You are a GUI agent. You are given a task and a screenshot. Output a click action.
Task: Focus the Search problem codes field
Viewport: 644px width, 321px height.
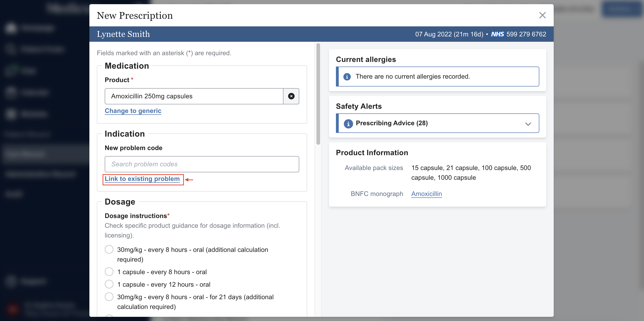coord(202,164)
